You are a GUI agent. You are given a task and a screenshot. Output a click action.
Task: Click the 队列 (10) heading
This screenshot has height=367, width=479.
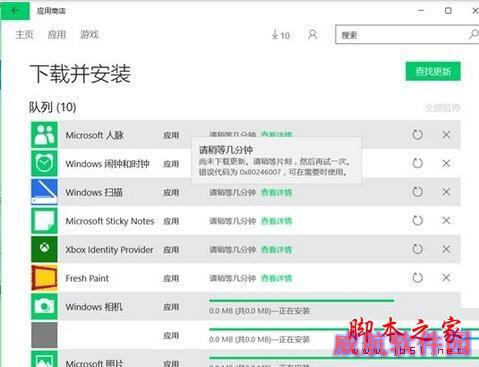(x=53, y=107)
